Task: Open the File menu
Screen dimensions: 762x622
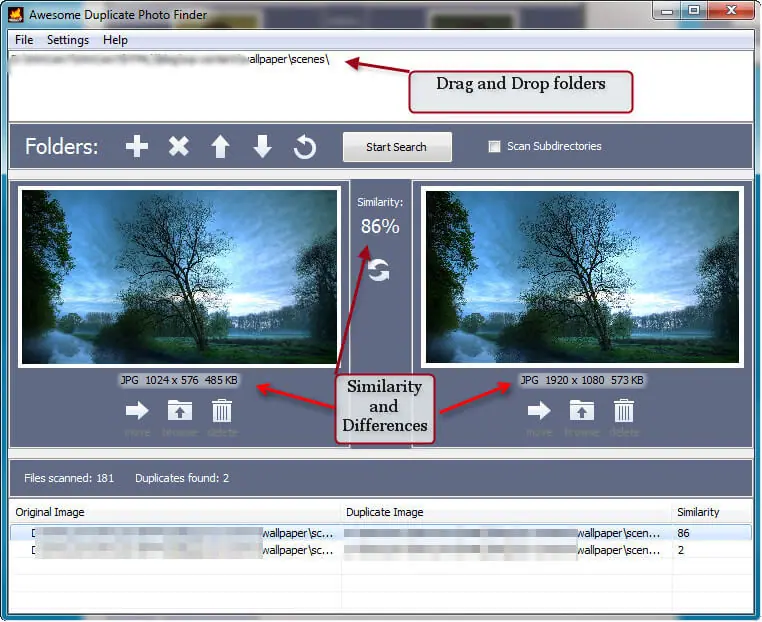Action: (24, 40)
